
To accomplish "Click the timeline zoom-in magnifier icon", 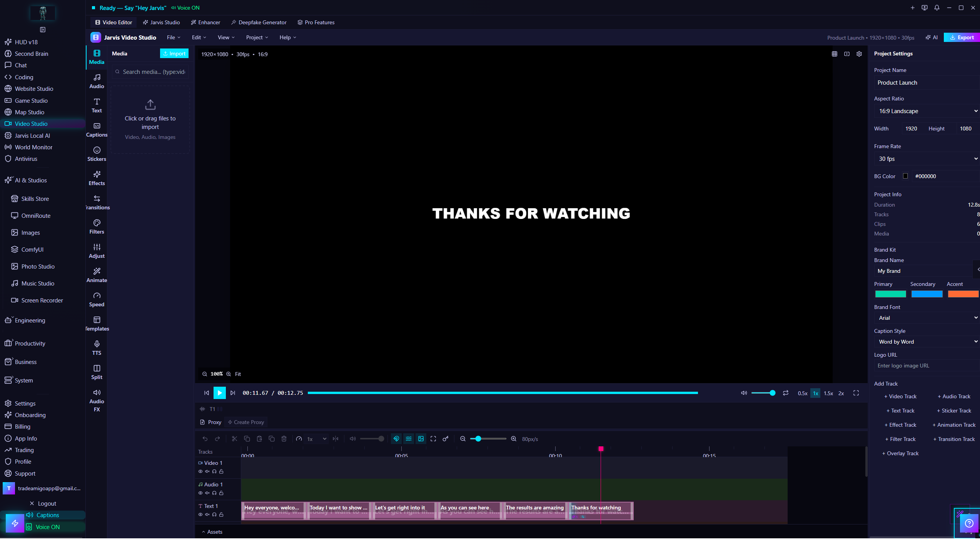I will click(x=514, y=439).
